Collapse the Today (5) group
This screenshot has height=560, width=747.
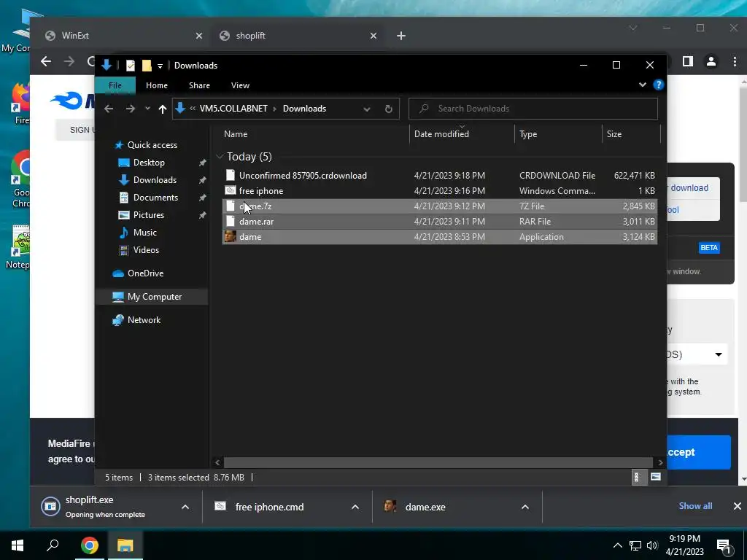coord(220,156)
